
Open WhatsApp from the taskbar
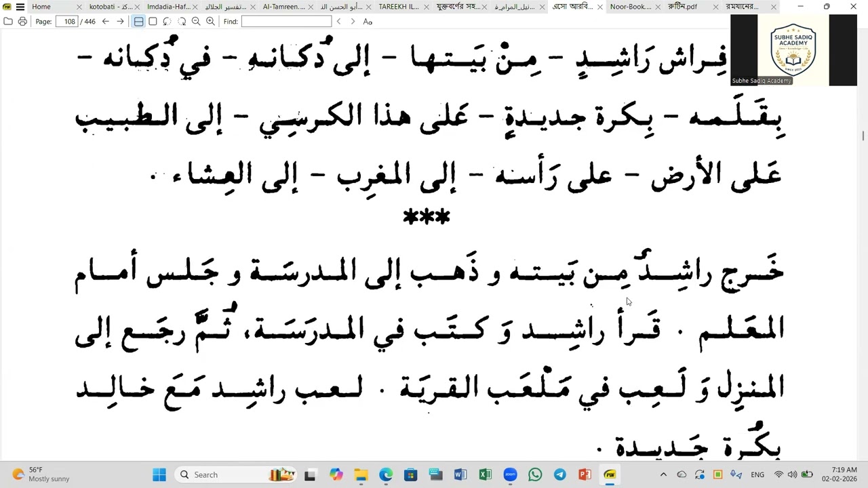(535, 474)
